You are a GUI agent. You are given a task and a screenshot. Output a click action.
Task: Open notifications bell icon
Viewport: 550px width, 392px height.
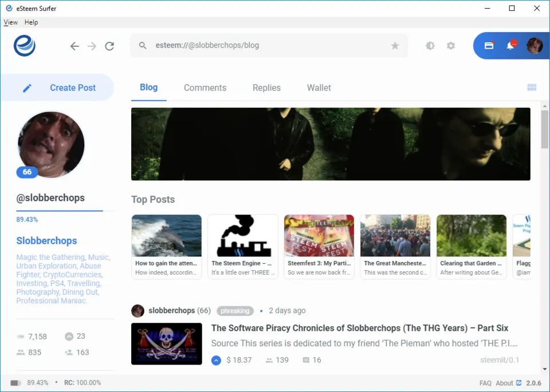pos(510,46)
